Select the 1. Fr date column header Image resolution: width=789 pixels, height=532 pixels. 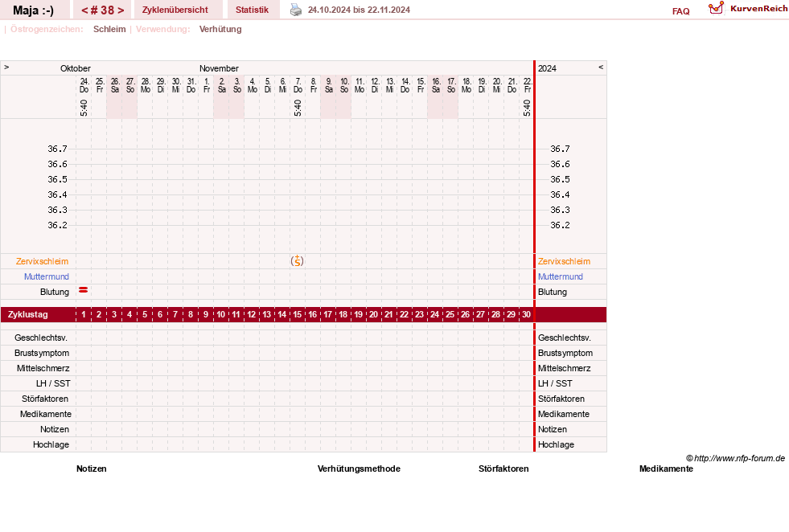[207, 85]
